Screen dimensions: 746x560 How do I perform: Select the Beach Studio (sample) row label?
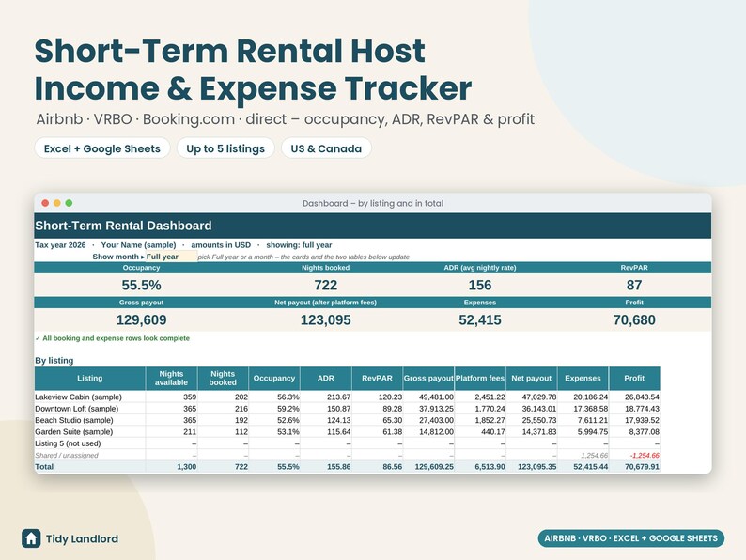[x=74, y=420]
